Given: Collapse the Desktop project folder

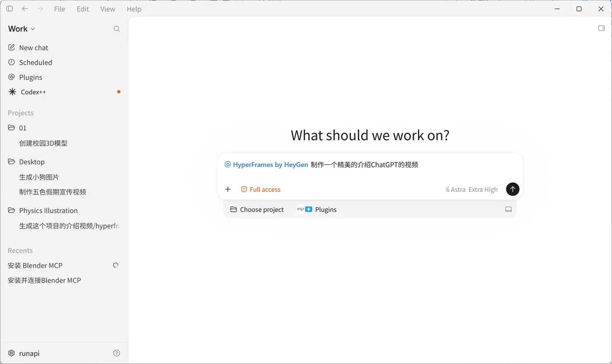Looking at the screenshot, I should point(64,162).
